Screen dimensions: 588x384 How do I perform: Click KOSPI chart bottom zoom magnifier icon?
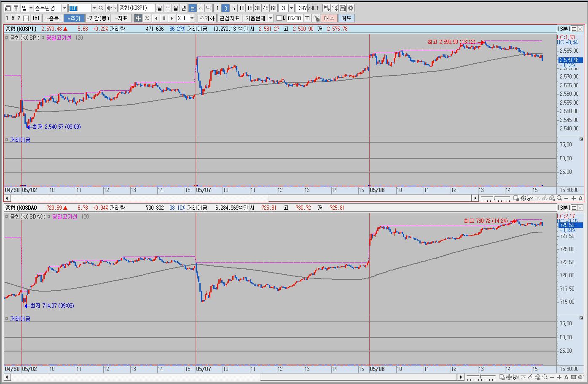[559, 198]
